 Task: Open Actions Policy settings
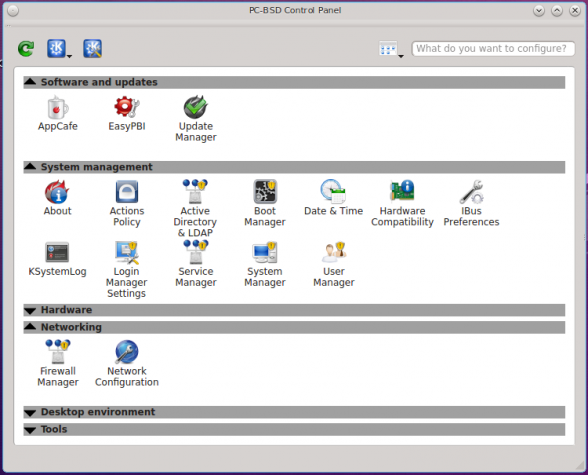(x=127, y=204)
